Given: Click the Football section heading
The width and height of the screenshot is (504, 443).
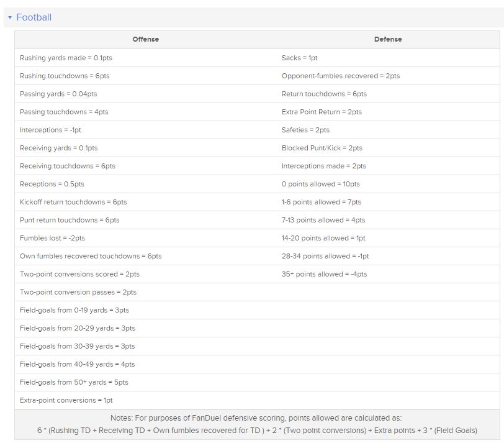Looking at the screenshot, I should [x=34, y=17].
